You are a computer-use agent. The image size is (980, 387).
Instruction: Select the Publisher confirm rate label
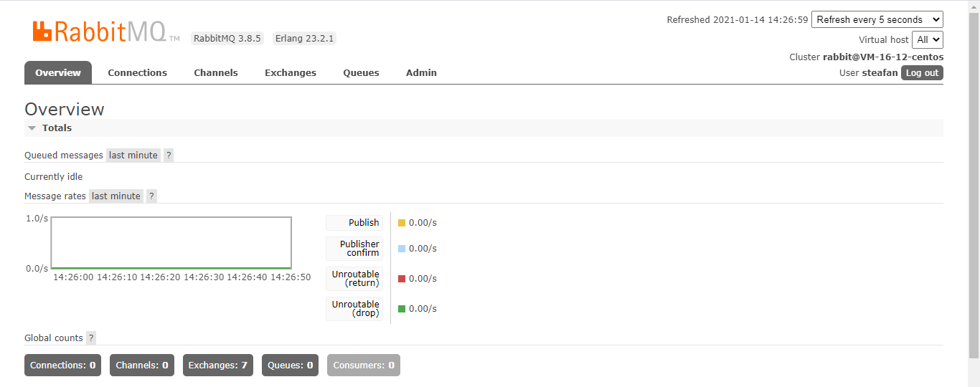click(354, 249)
